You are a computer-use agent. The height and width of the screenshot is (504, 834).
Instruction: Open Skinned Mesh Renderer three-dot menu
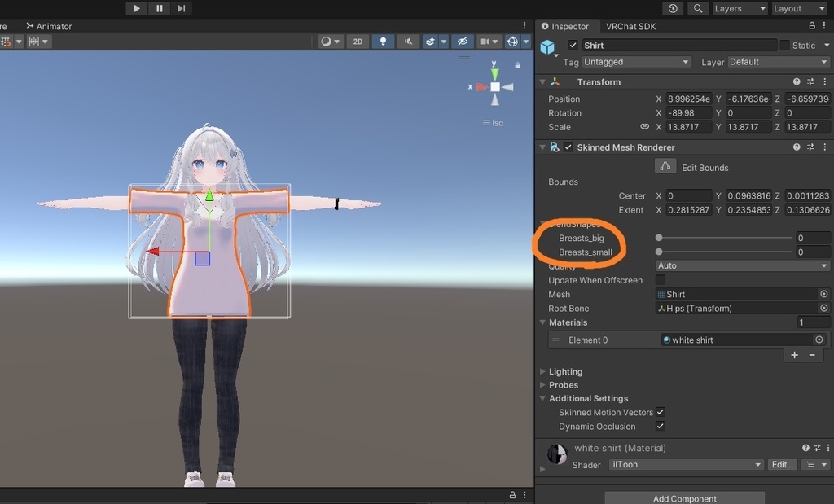[825, 147]
